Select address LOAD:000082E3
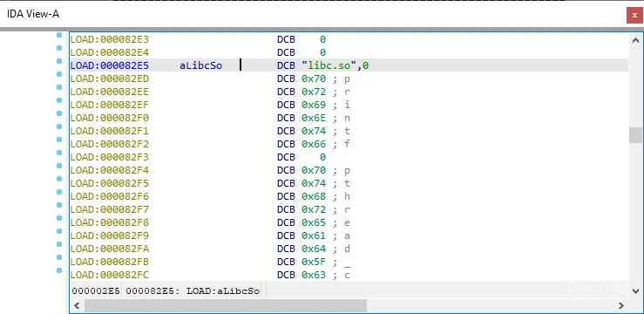 pyautogui.click(x=110, y=39)
